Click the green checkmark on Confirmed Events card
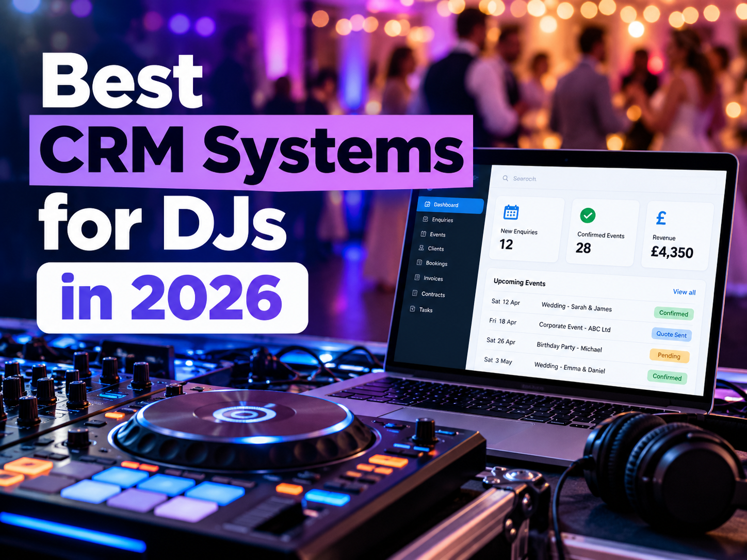 tap(588, 215)
